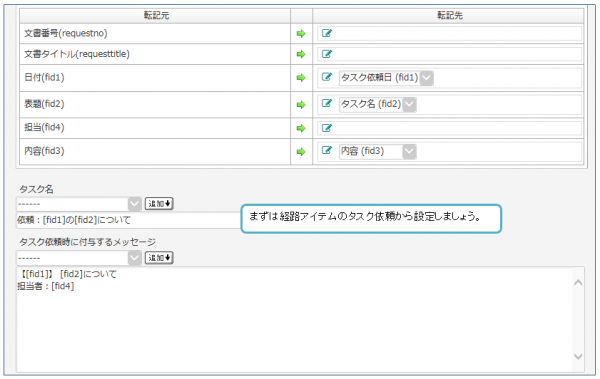This screenshot has height=379, width=600.
Task: Click the タスク名 text input field
Action: [129, 220]
